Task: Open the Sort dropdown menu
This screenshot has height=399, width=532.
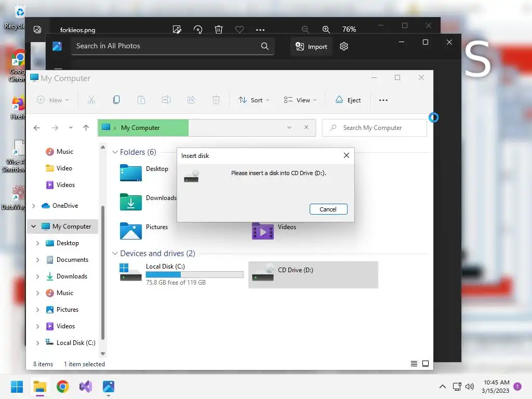Action: pos(254,100)
